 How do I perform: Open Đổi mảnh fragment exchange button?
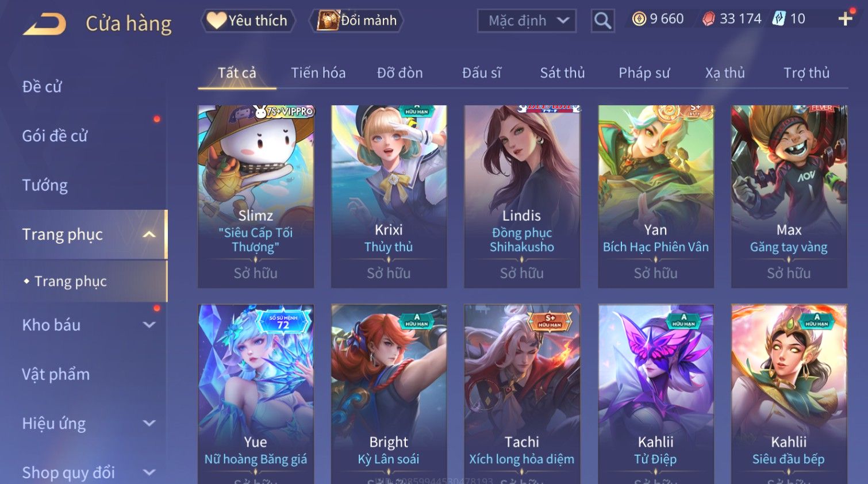pos(356,21)
